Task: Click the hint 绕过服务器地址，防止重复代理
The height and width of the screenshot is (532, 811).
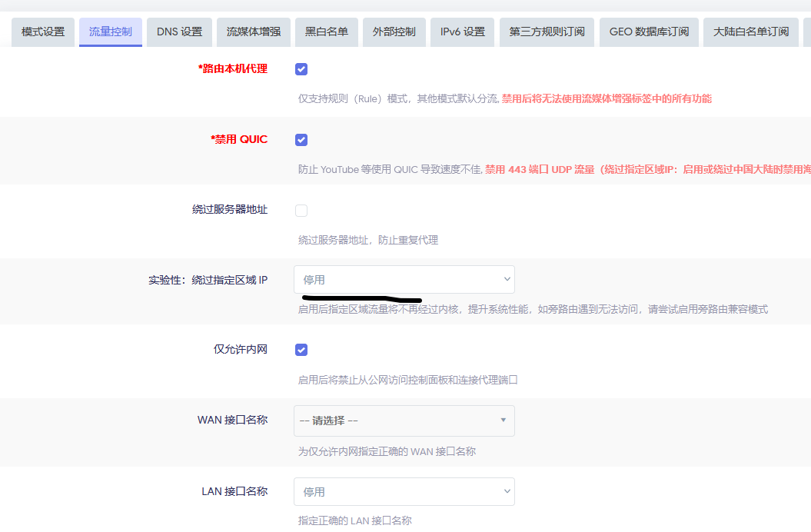Action: coord(368,240)
